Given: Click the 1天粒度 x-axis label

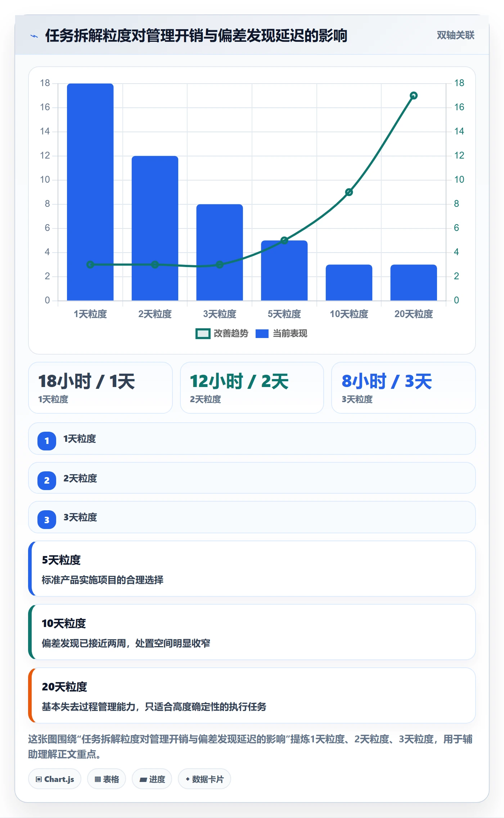Looking at the screenshot, I should 90,314.
